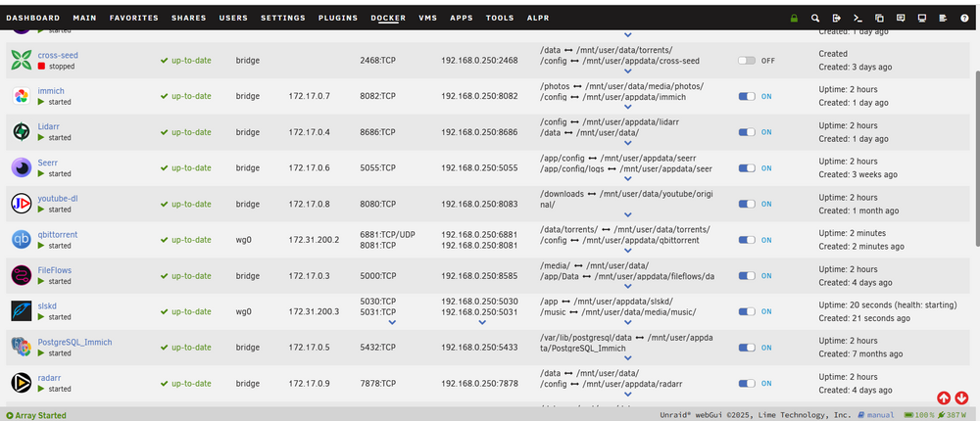This screenshot has width=980, height=421.
Task: Enable autostart for cross-seed
Action: [x=747, y=61]
